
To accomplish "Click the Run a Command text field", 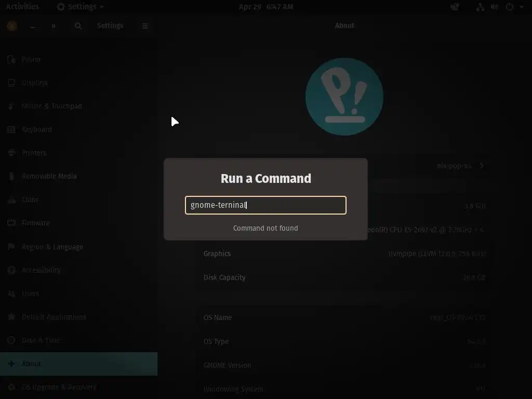I will tap(265, 205).
